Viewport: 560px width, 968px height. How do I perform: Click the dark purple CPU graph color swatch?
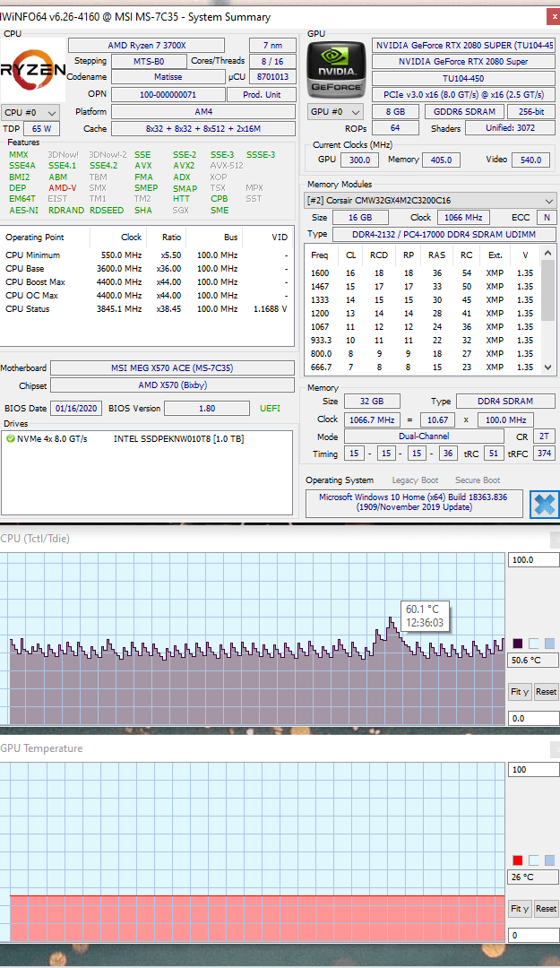click(x=517, y=644)
